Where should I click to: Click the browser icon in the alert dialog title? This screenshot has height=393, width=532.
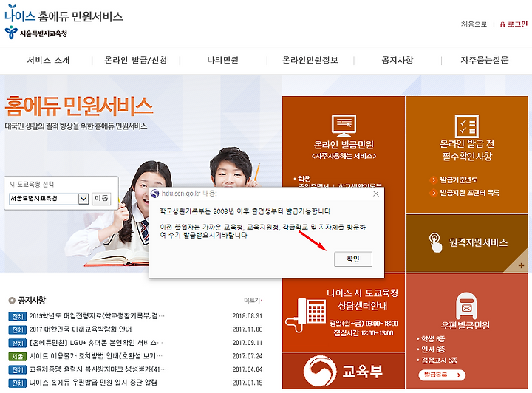154,194
